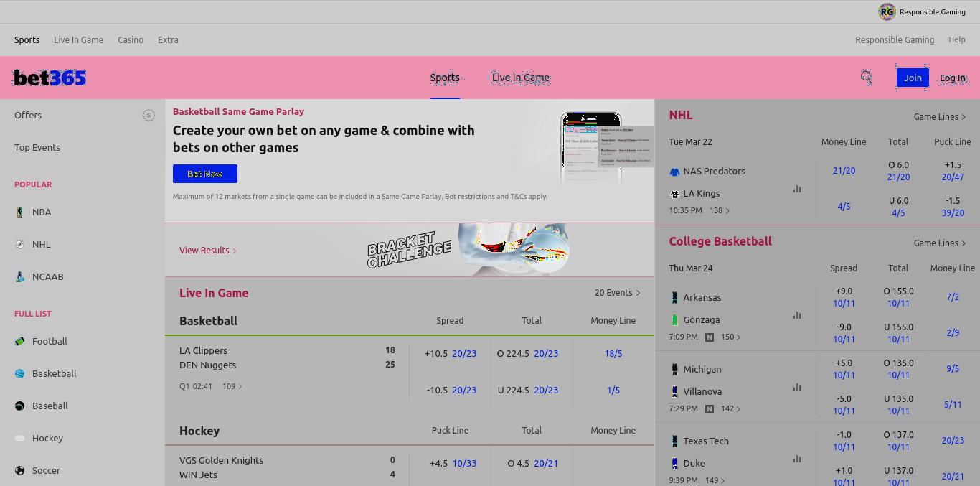Open Casino in the top menu
Screen dimensions: 980x486
(131, 40)
